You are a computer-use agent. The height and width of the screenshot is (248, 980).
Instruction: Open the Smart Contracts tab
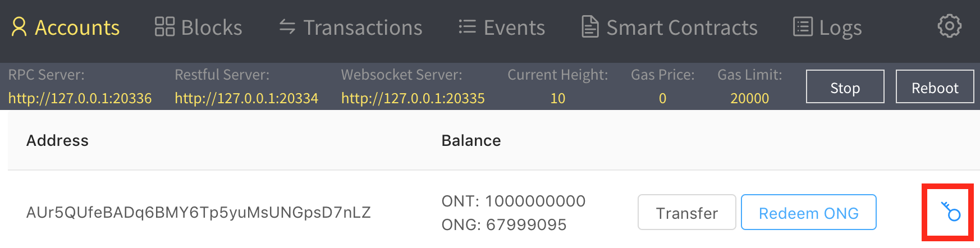[x=681, y=27]
